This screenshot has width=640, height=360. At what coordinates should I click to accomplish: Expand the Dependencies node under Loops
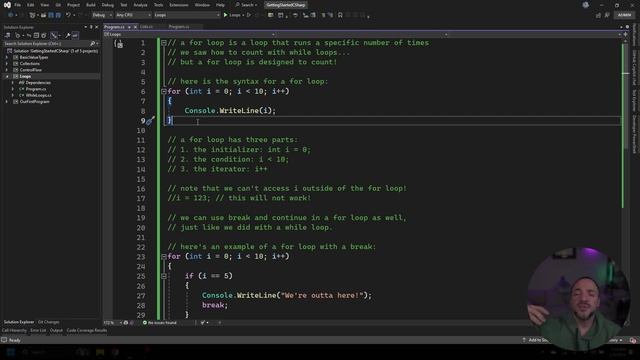13,83
